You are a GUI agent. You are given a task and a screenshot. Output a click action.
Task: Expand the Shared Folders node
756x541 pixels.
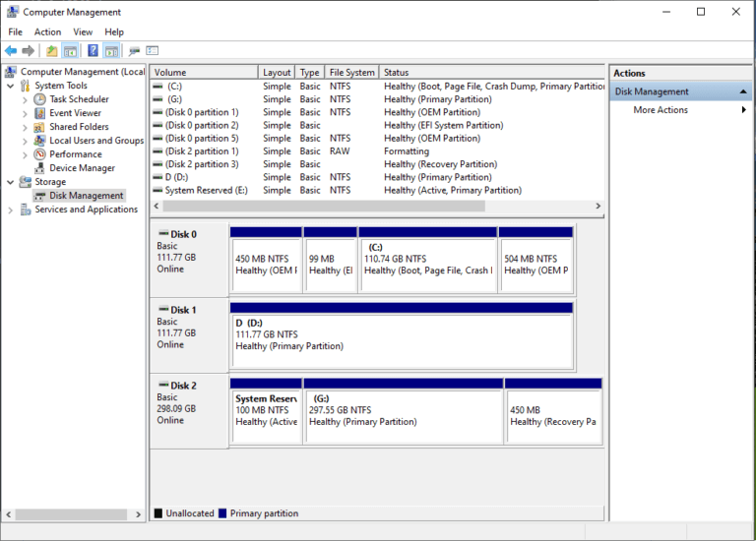[x=25, y=127]
